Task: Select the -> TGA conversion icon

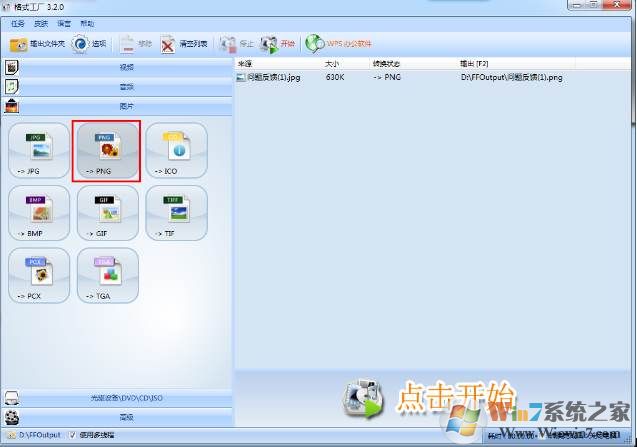Action: (107, 276)
